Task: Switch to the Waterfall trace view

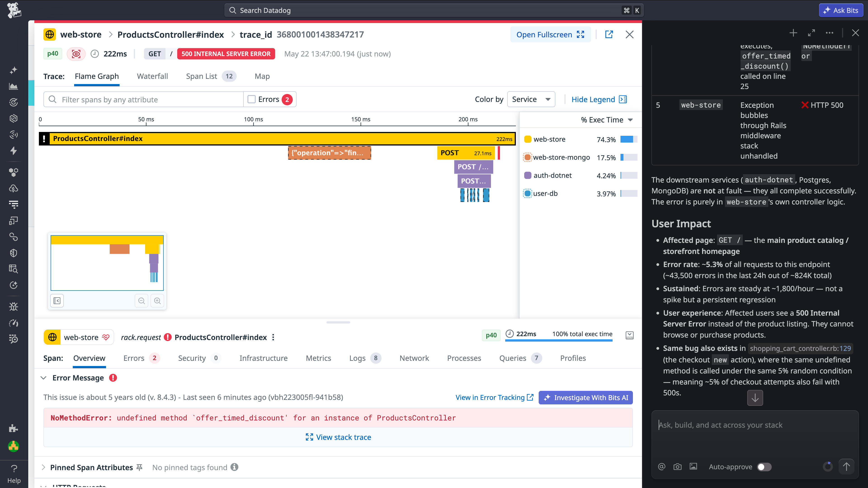Action: tap(152, 76)
